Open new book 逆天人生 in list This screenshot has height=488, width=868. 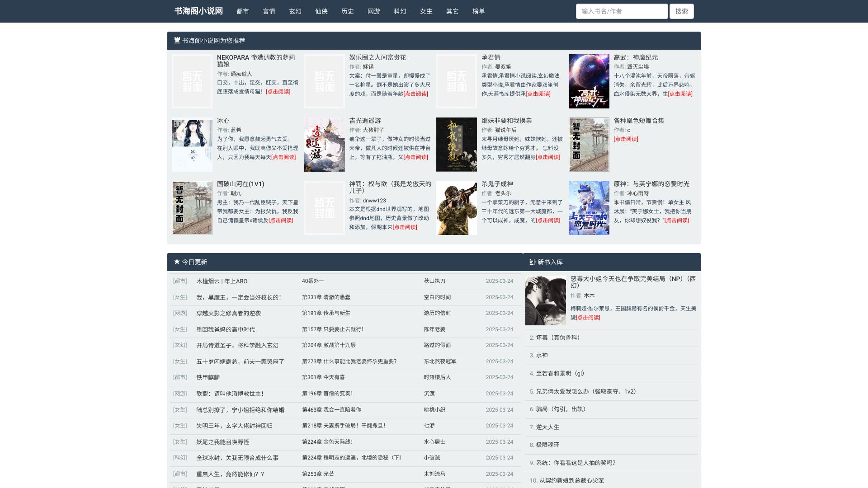(547, 427)
